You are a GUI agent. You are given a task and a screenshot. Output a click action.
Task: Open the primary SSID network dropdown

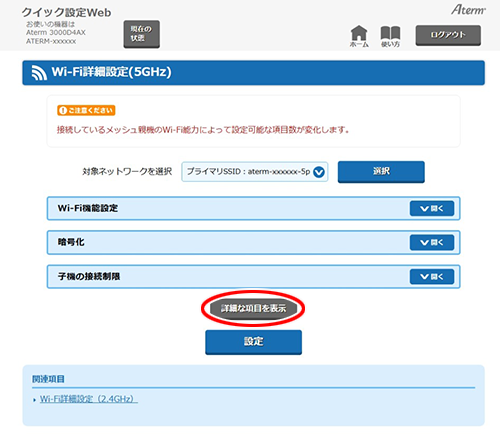pos(255,172)
